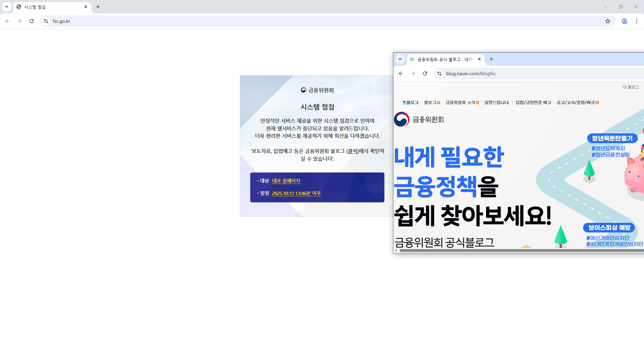Click the back arrow in the fsc.go.kr window
This screenshot has height=349, width=644.
[x=7, y=21]
